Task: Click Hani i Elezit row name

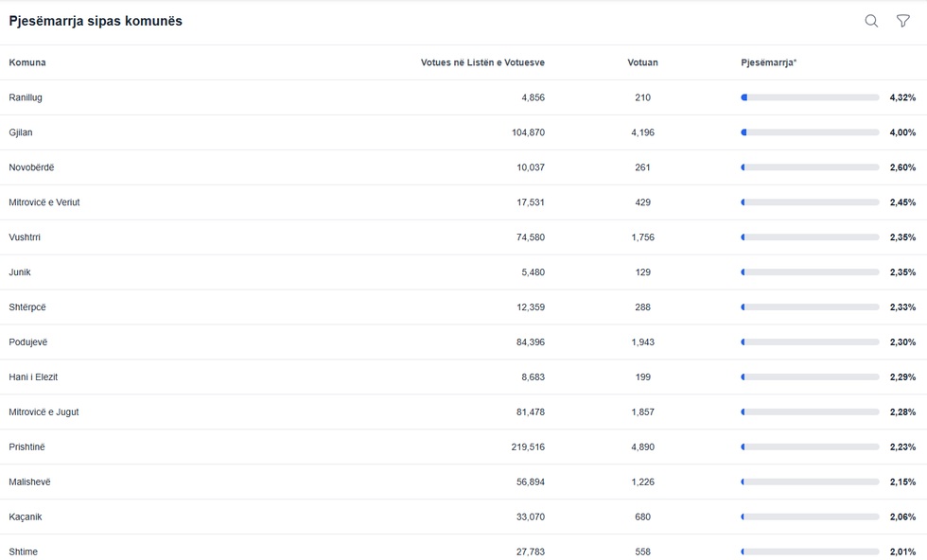Action: click(x=33, y=377)
